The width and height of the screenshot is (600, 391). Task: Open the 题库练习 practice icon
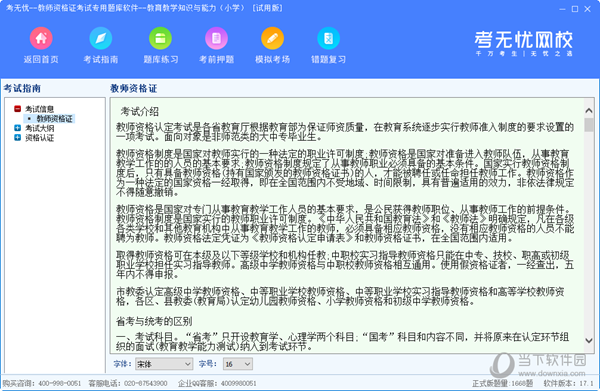[x=160, y=38]
